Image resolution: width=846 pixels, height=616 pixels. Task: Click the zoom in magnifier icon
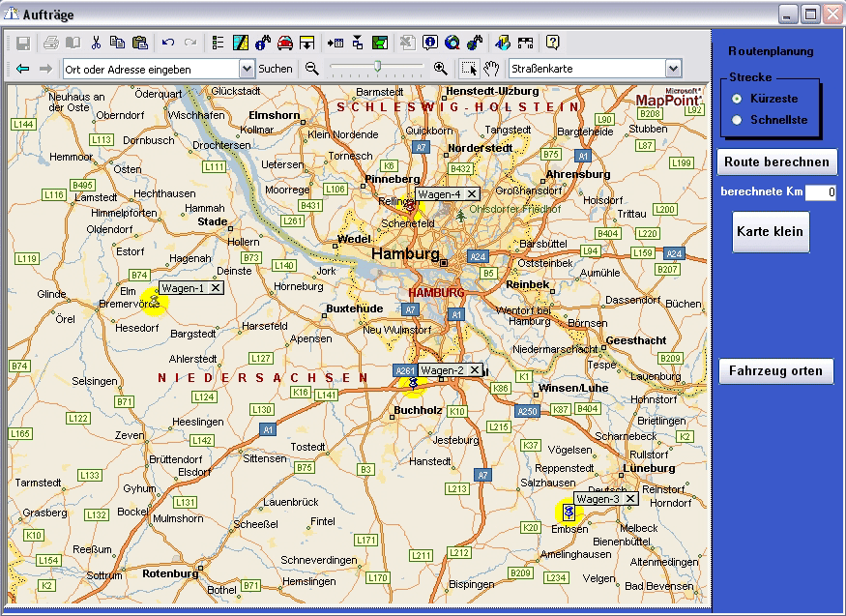[440, 69]
